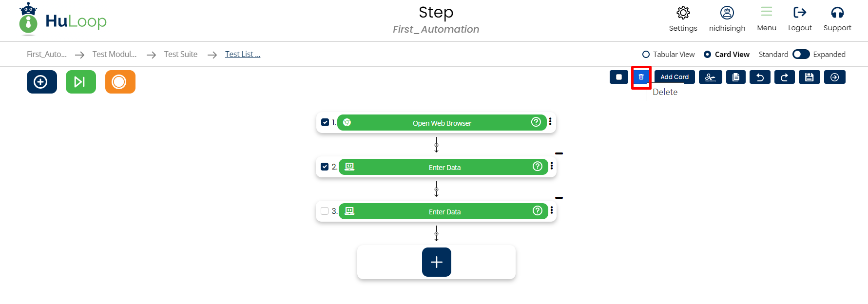Click the Add Card button
Viewport: 868px width, 304px height.
coord(675,77)
